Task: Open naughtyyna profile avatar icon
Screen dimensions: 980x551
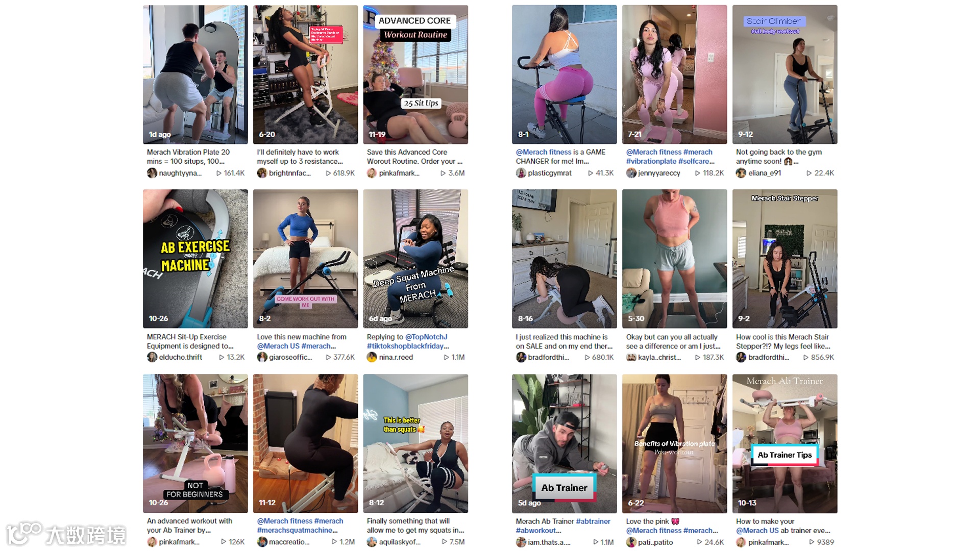Action: 152,173
